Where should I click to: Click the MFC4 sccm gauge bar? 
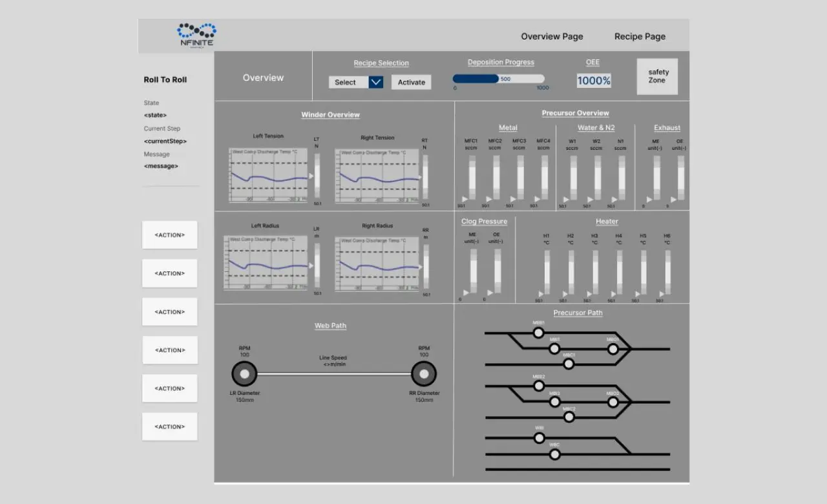pos(545,178)
